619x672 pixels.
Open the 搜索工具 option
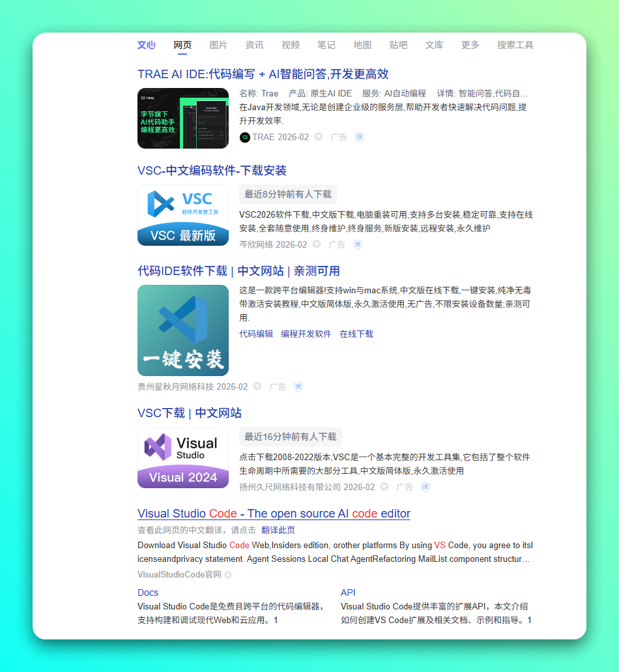[x=515, y=45]
